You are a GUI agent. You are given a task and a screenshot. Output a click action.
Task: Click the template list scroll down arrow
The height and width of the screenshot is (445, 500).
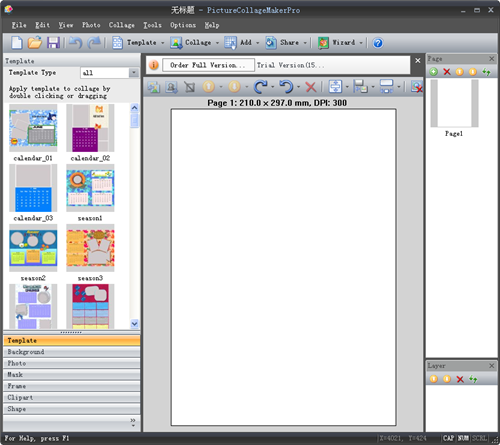[x=134, y=323]
